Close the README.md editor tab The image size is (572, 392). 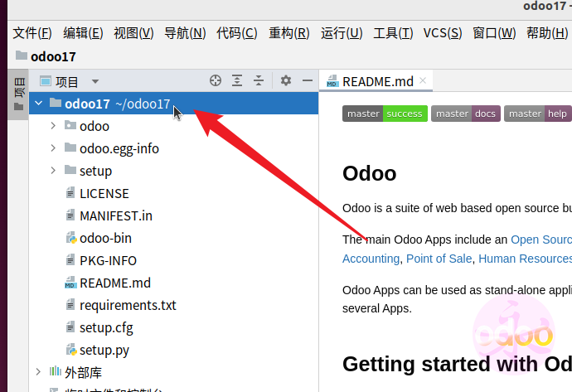pos(423,80)
